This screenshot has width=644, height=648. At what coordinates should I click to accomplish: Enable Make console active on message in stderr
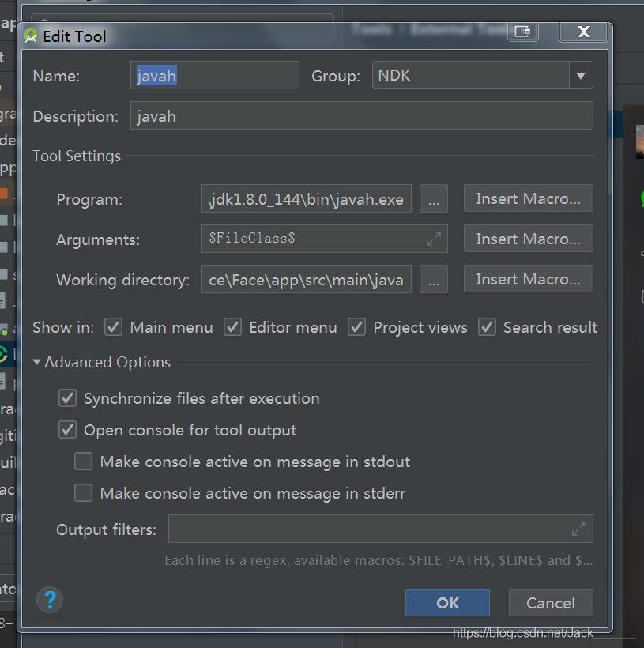click(83, 493)
